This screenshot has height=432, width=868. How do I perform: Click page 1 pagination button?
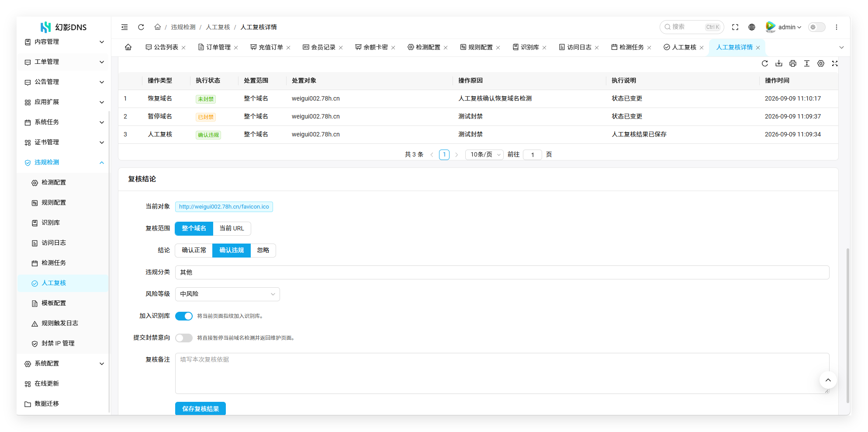[x=444, y=155]
